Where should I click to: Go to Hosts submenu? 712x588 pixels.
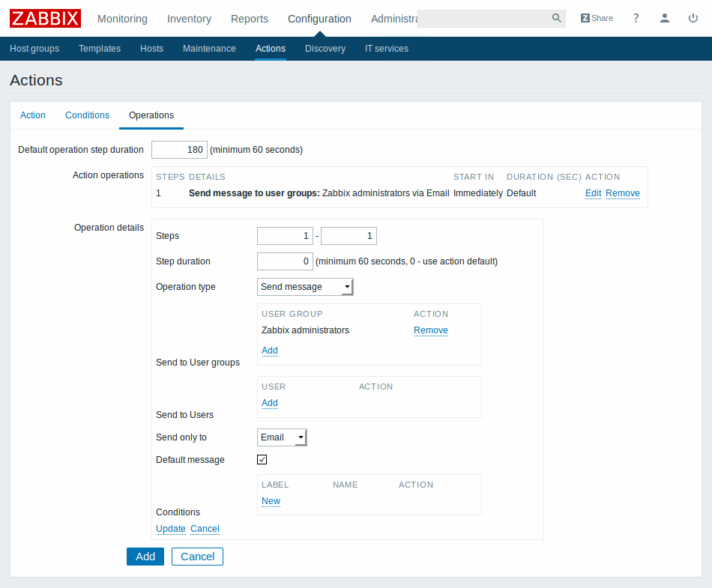(151, 49)
